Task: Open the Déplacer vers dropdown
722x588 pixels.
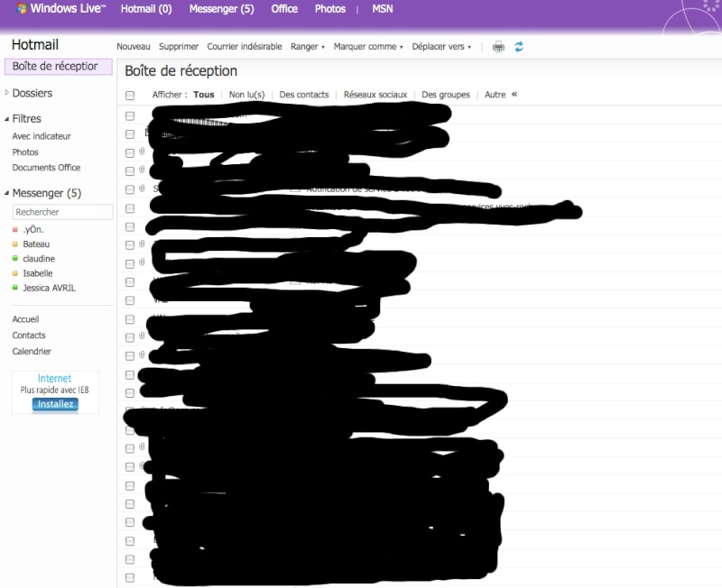Action: 441,47
